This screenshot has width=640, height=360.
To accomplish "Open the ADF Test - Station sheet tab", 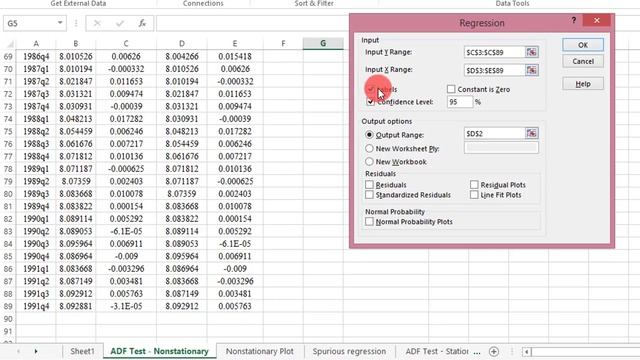I will point(437,351).
